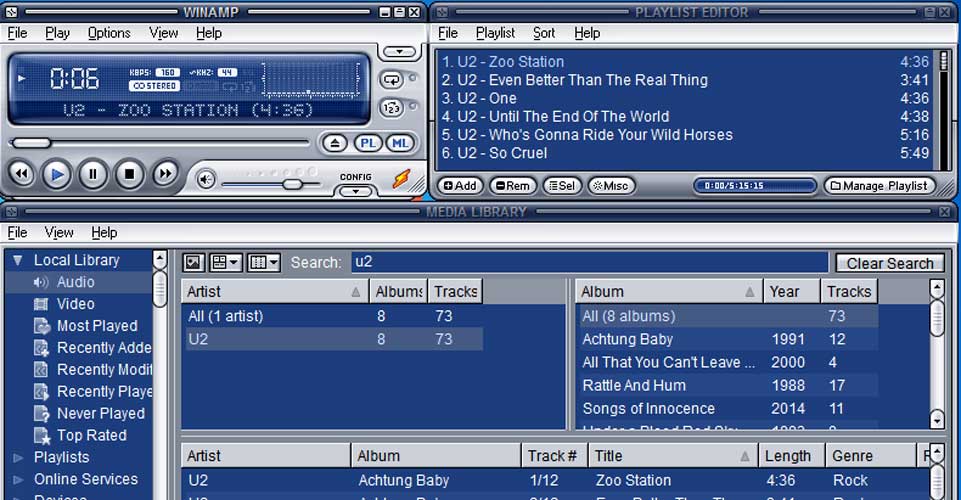961x500 pixels.
Task: Open the Playlist menu in Playlist Editor
Action: 495,33
